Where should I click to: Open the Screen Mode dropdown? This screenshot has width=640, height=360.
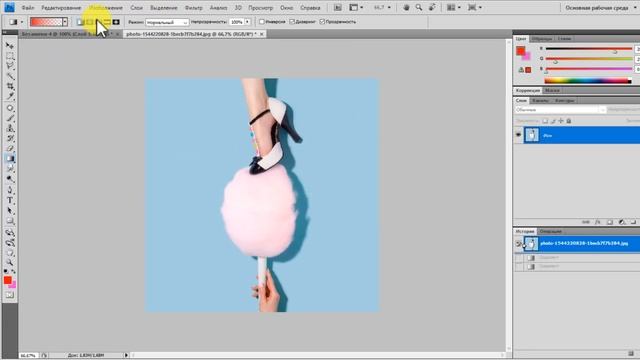click(x=474, y=7)
